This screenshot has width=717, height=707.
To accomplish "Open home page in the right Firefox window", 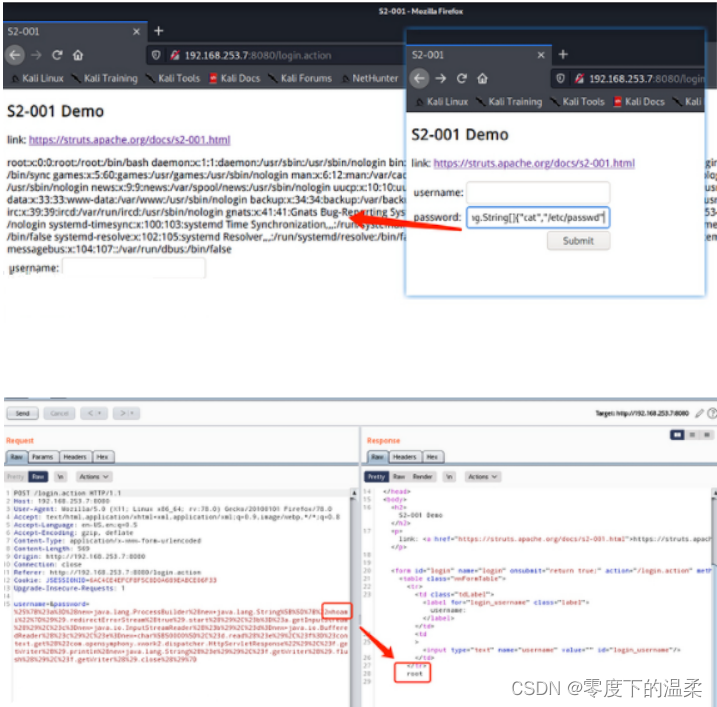I will pyautogui.click(x=482, y=79).
